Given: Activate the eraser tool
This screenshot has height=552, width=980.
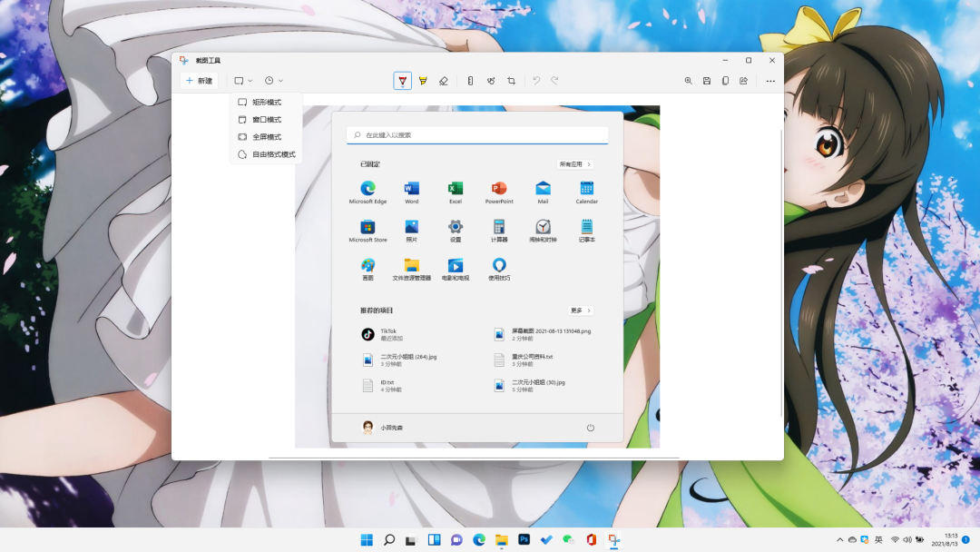Looking at the screenshot, I should (444, 81).
